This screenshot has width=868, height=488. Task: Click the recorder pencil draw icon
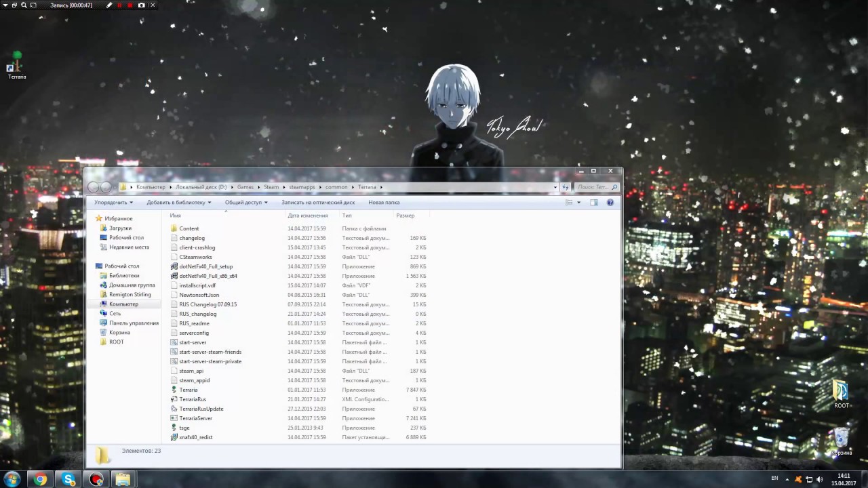pos(110,5)
